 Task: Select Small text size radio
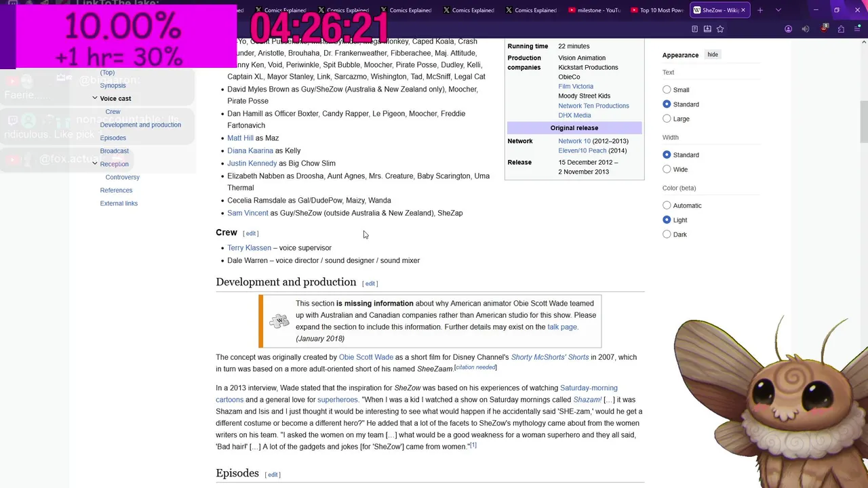pyautogui.click(x=667, y=89)
